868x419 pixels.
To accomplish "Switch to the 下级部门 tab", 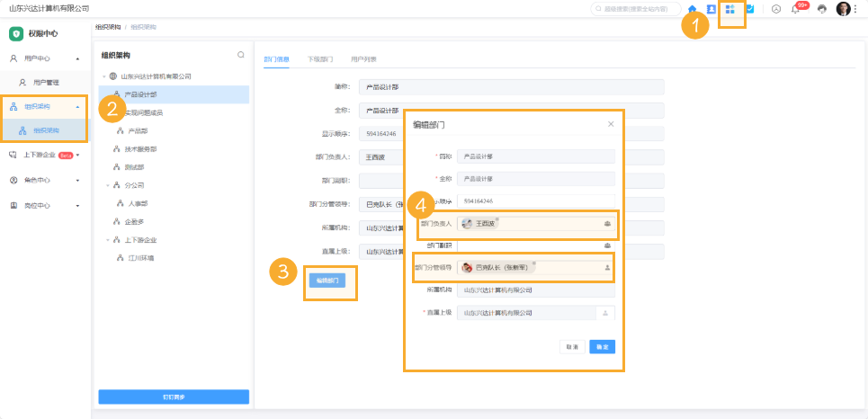I will pos(320,59).
